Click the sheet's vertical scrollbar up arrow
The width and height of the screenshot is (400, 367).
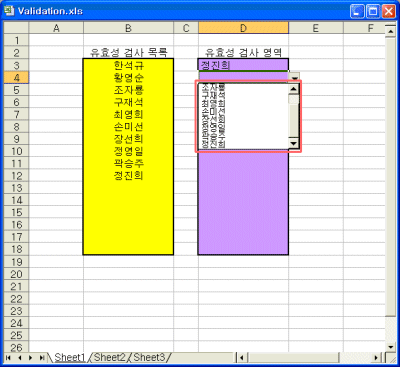[x=390, y=31]
